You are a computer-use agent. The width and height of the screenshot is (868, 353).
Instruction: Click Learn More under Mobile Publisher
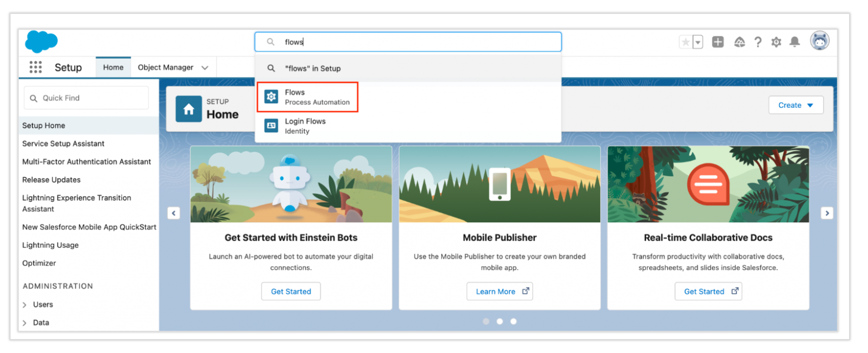(499, 291)
